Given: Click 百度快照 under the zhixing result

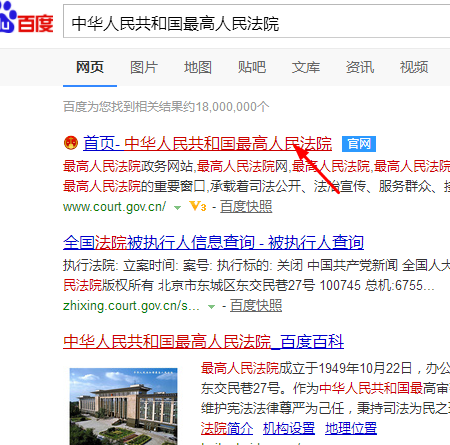Looking at the screenshot, I should coord(256,305).
